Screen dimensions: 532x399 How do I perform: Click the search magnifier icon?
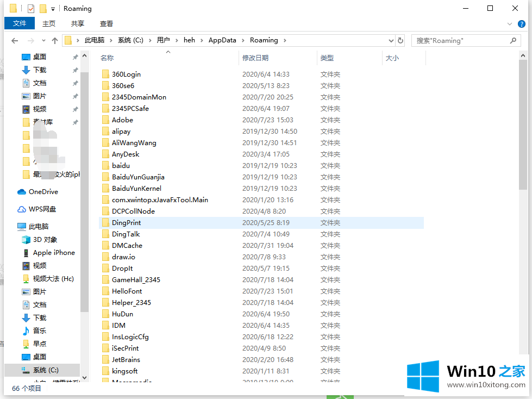pos(513,40)
